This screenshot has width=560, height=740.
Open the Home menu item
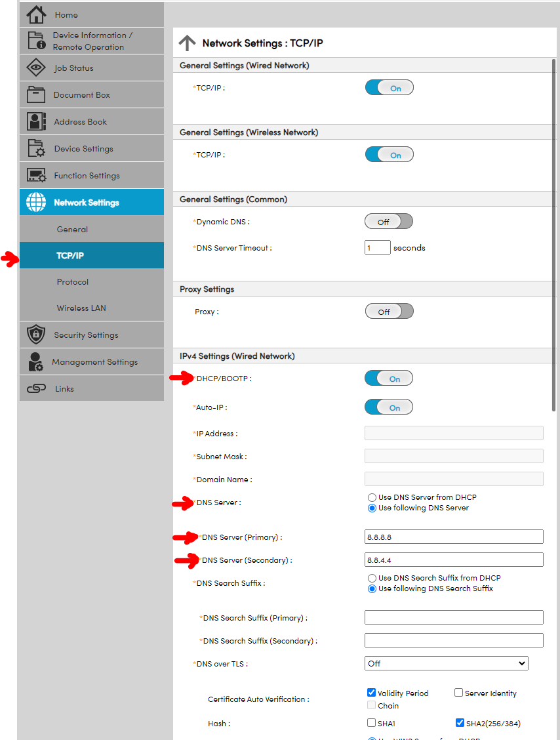pos(92,14)
